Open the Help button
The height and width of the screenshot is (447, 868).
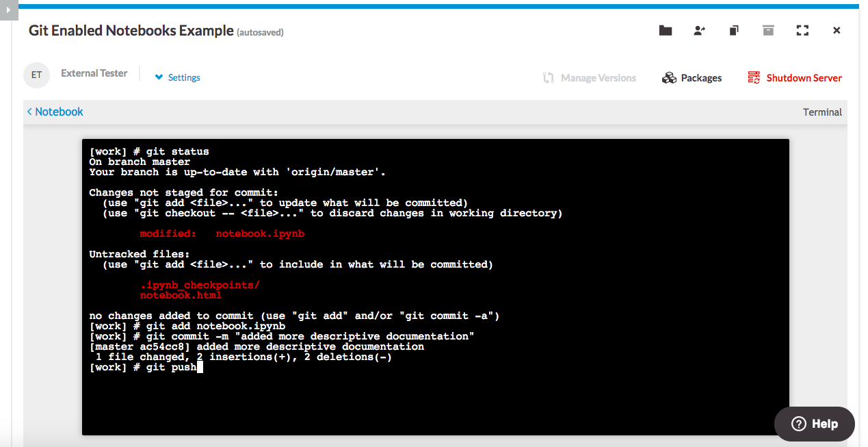[x=814, y=424]
